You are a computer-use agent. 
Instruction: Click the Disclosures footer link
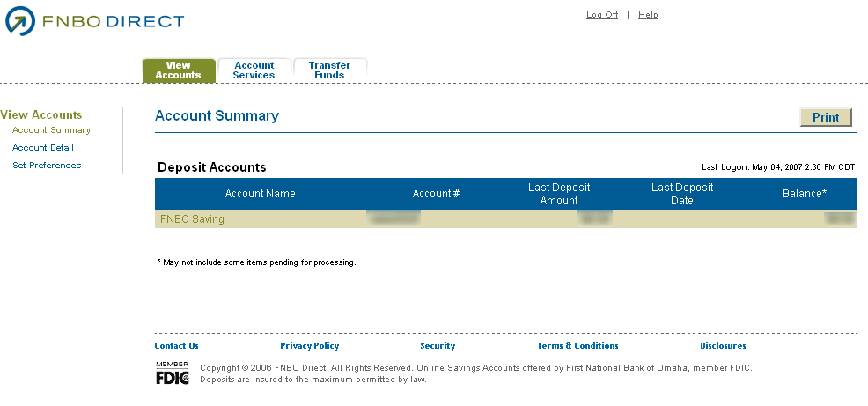pyautogui.click(x=723, y=346)
